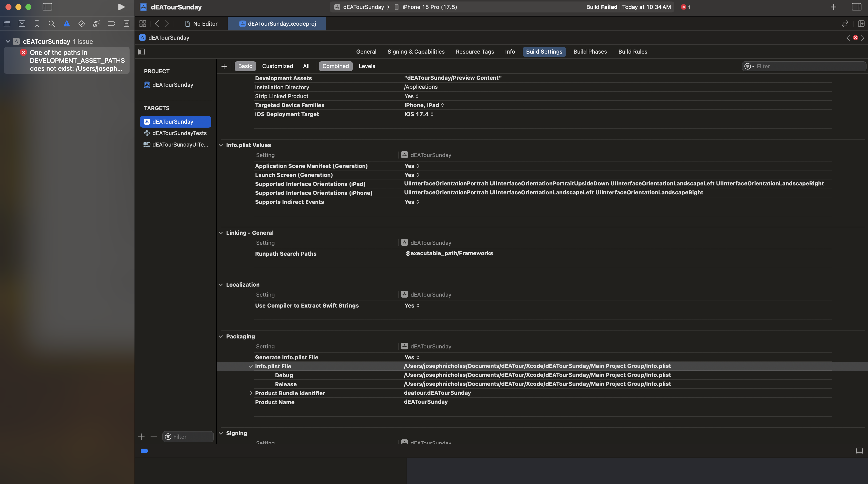This screenshot has width=868, height=484.
Task: Open the Resource Tags tab
Action: coord(475,52)
